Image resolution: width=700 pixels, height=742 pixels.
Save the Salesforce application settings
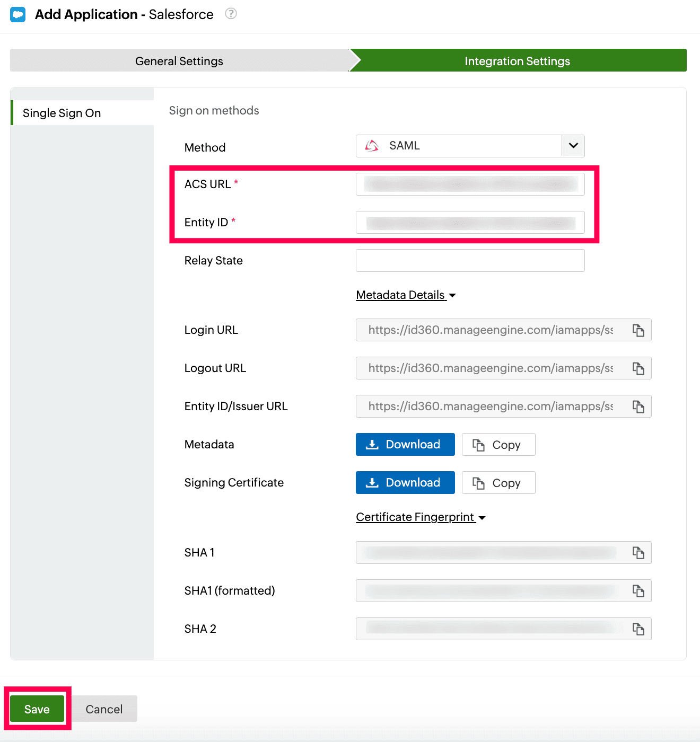click(x=37, y=709)
